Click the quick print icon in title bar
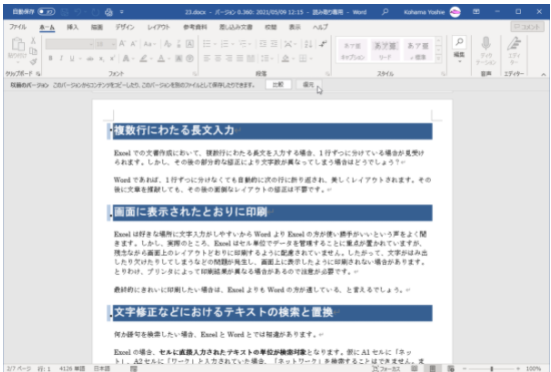The height and width of the screenshot is (372, 551). click(x=109, y=12)
